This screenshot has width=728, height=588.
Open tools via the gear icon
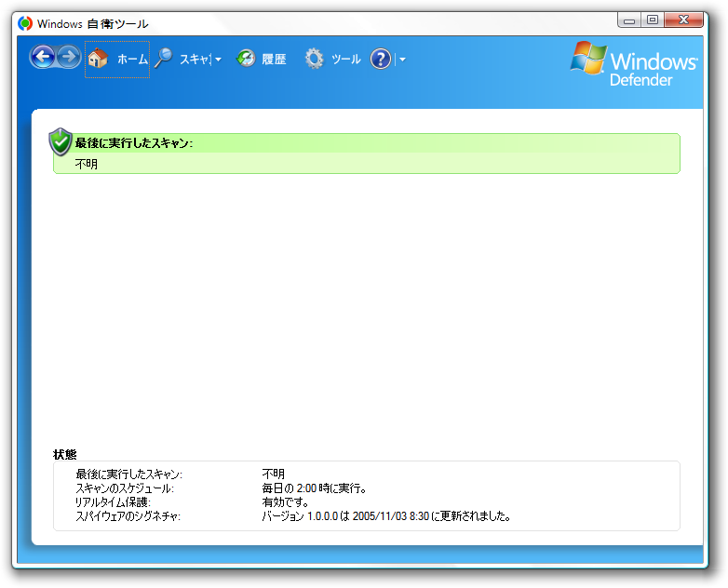pyautogui.click(x=315, y=59)
